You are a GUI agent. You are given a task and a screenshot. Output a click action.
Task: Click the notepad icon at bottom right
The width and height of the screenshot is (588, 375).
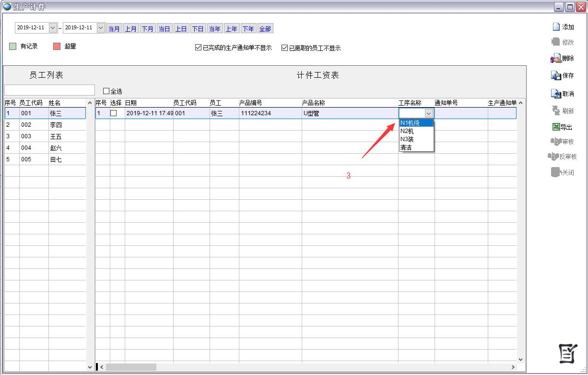coord(568,354)
